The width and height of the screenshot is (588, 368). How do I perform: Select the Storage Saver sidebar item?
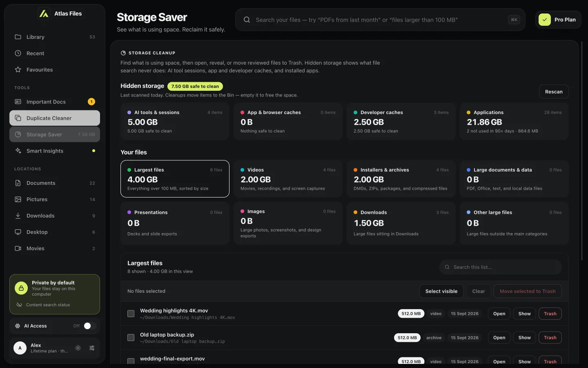point(55,135)
